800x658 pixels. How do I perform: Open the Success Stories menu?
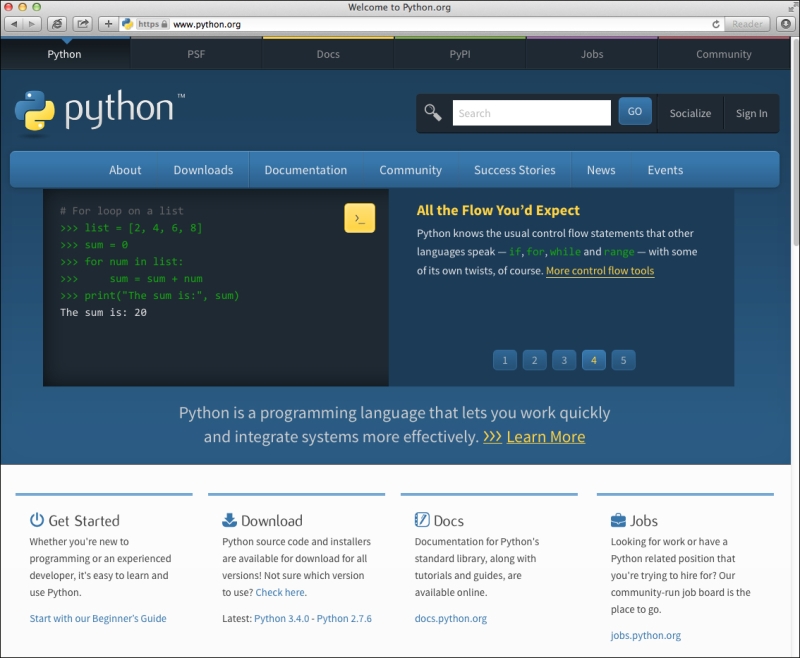click(514, 170)
